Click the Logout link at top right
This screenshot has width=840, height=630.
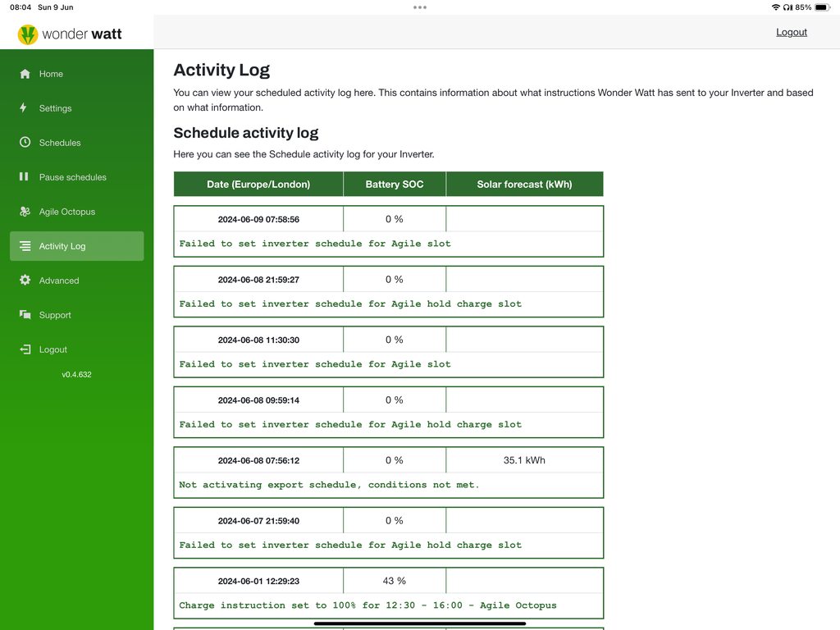point(792,32)
